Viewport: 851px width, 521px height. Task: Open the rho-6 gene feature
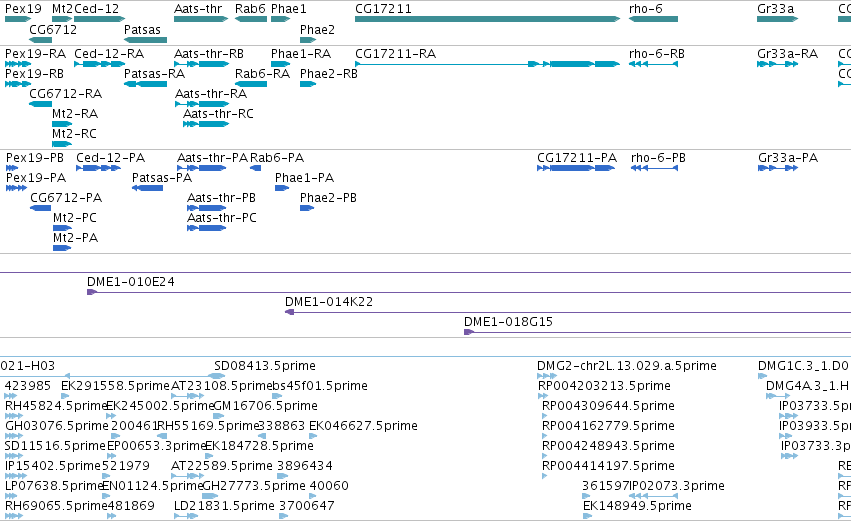[x=653, y=19]
